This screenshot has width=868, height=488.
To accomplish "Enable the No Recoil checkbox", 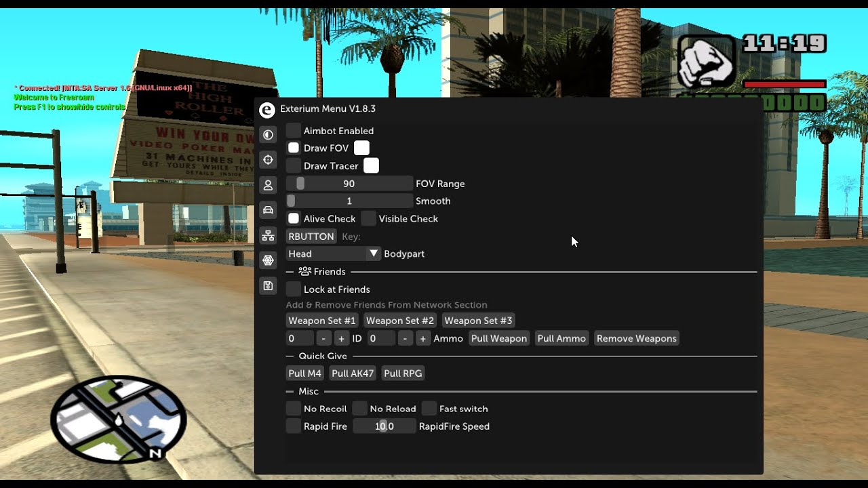I will 293,408.
